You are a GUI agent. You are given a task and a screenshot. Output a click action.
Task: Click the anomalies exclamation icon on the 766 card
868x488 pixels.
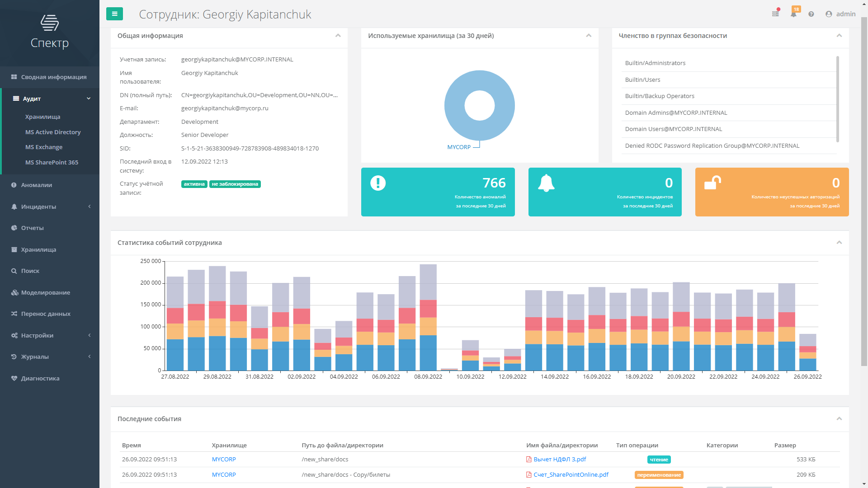click(x=378, y=183)
